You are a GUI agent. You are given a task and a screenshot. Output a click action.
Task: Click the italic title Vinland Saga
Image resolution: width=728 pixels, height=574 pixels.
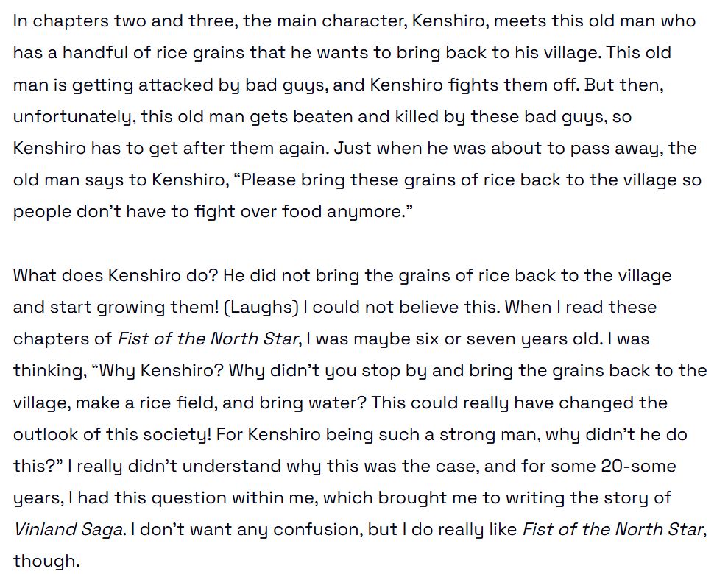68,529
